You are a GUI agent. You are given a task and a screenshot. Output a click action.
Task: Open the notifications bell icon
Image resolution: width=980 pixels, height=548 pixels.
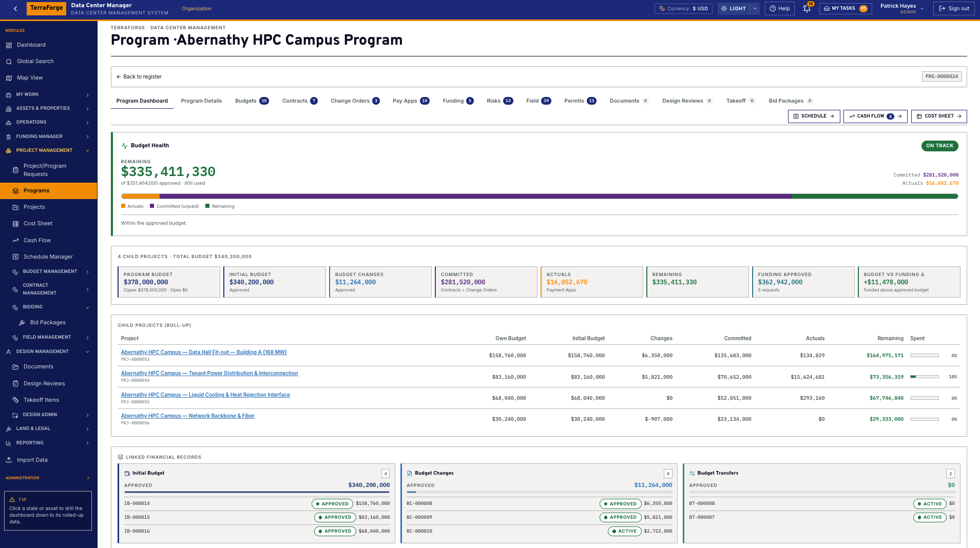point(806,9)
